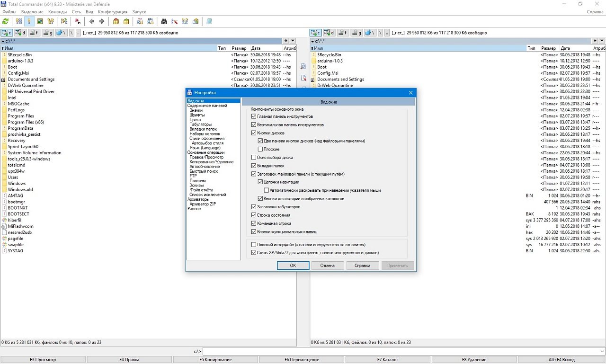Open the Выделение menu
Viewport: 606px width, 364px height.
point(32,11)
